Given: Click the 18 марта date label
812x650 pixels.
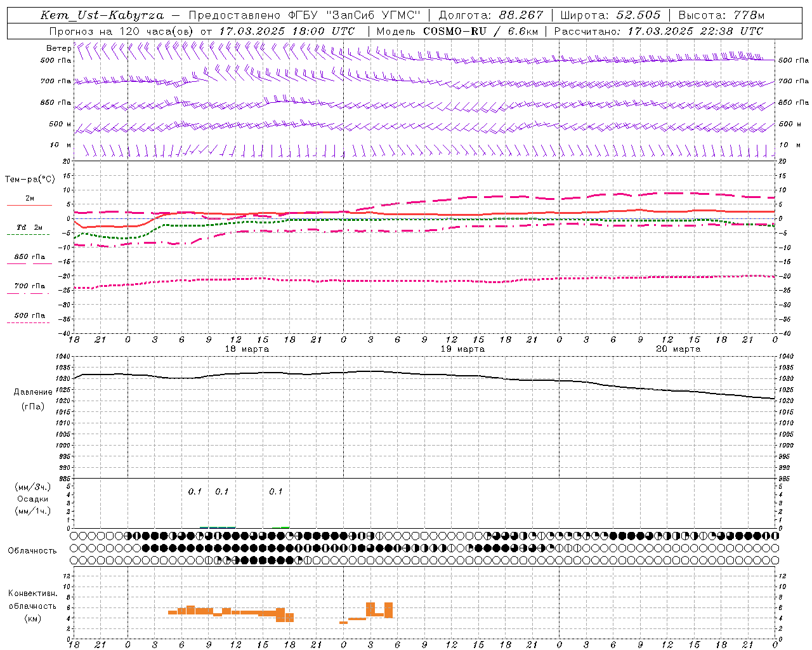Looking at the screenshot, I should 247,349.
